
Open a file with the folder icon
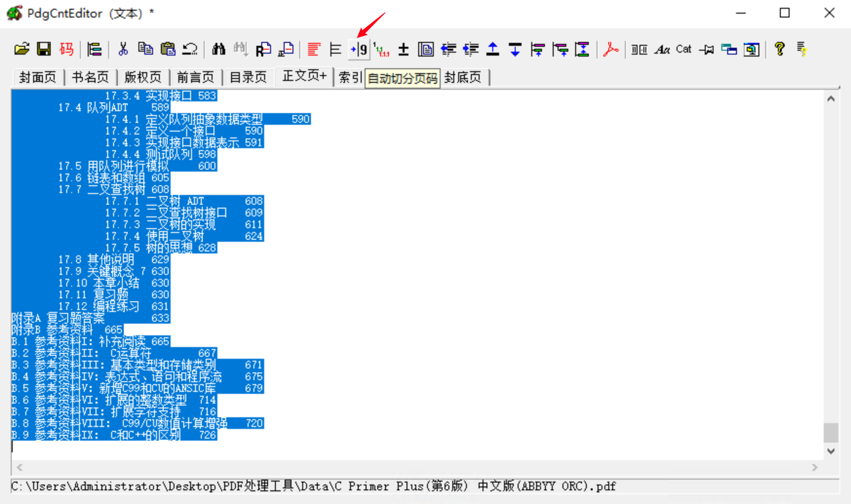pyautogui.click(x=22, y=49)
